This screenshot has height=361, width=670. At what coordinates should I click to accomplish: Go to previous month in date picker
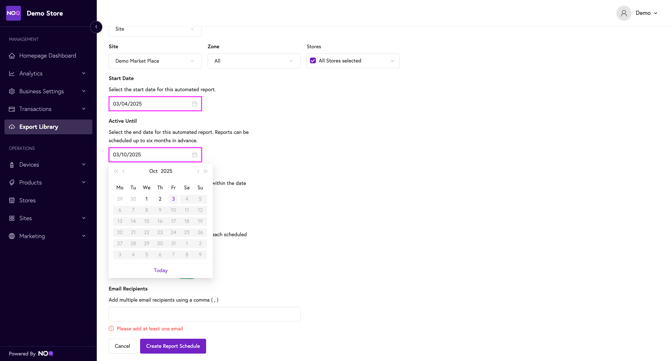tap(123, 171)
